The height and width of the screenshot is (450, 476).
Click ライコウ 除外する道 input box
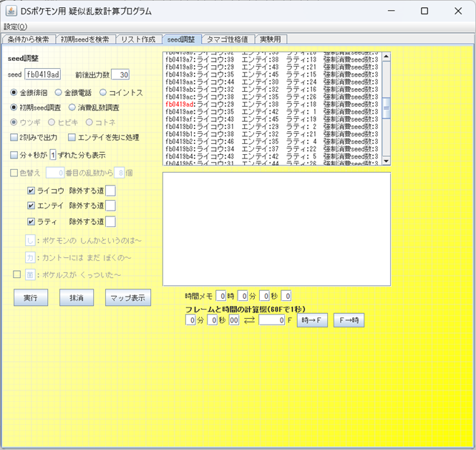click(x=110, y=191)
